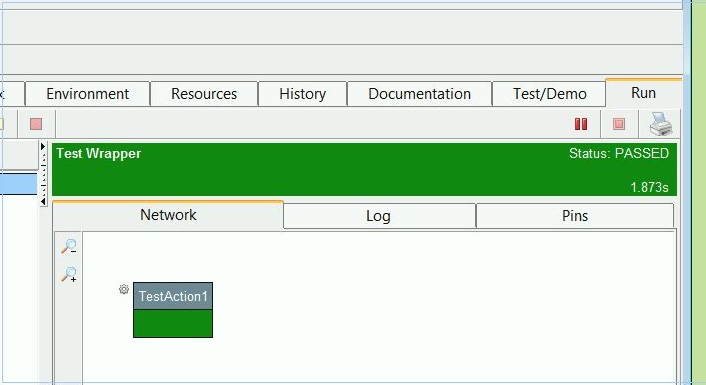Show the Log tab

click(378, 216)
